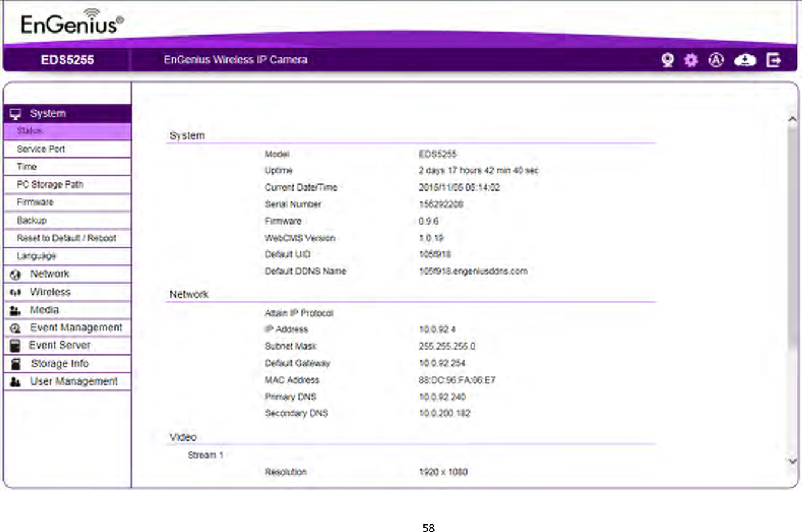The width and height of the screenshot is (802, 532).
Task: Click the 'Stream 1' label
Action: click(205, 455)
